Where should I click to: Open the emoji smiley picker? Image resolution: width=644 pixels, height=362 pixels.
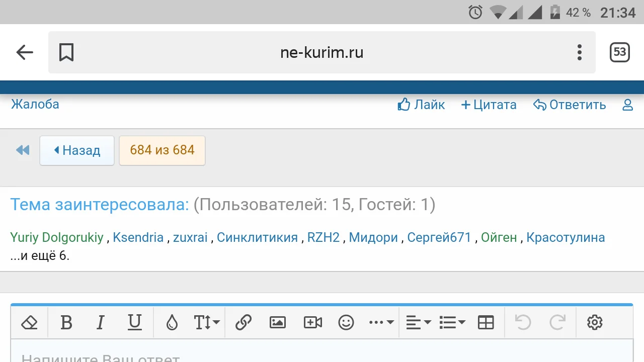point(347,322)
